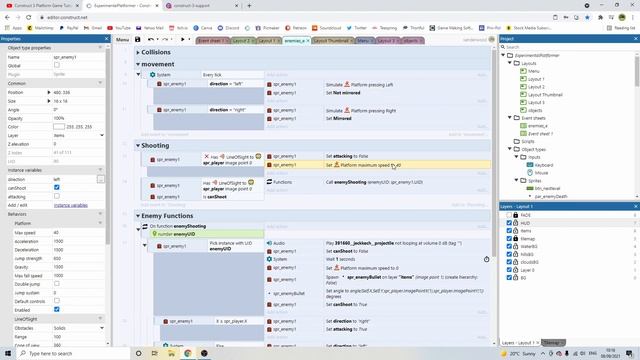Click the Project panel Search field
The image size is (640, 360).
click(569, 47)
